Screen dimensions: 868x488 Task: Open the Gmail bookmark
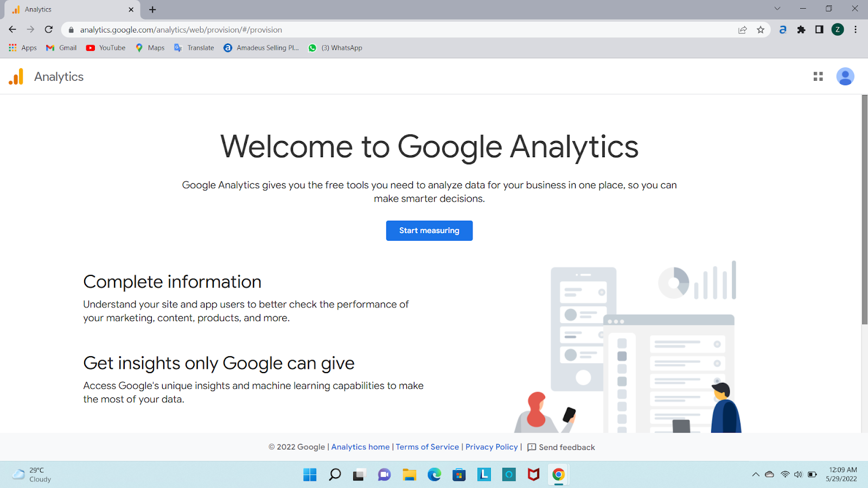[61, 48]
